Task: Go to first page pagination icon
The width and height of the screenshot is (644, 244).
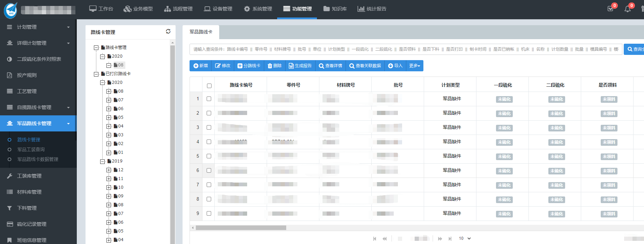Action: [x=375, y=239]
